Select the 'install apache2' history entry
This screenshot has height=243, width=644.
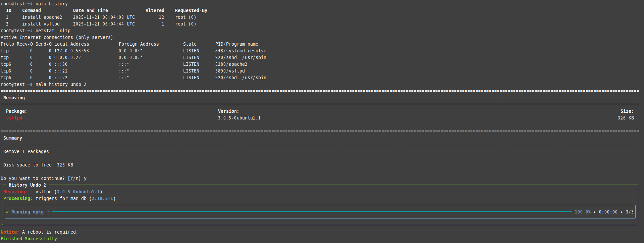42,17
